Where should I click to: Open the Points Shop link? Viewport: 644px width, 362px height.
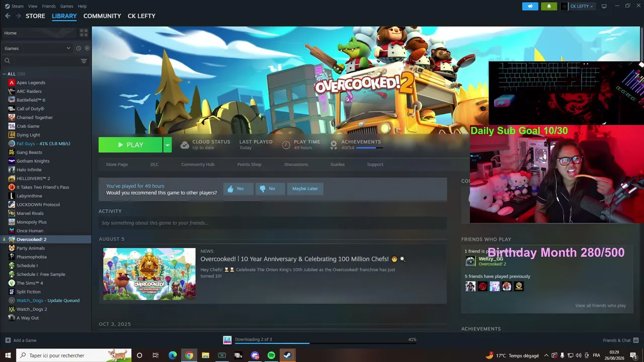[x=250, y=164]
